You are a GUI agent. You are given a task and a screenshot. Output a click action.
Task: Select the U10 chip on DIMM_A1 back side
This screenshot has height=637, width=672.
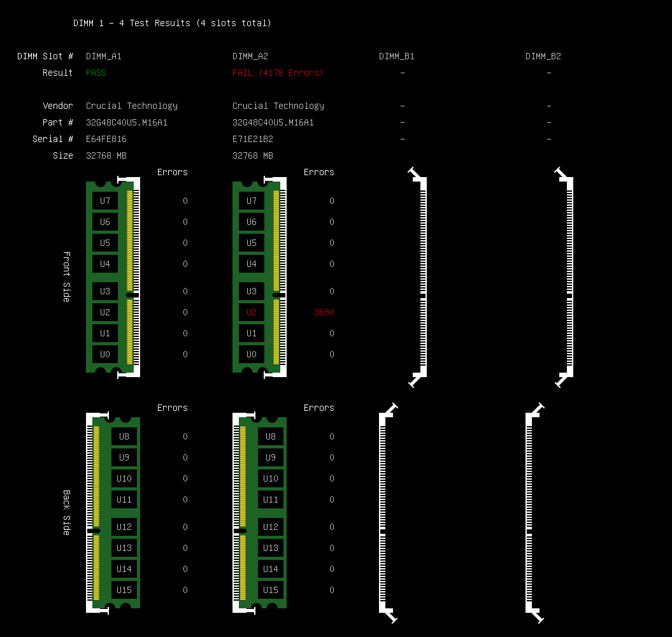click(124, 478)
